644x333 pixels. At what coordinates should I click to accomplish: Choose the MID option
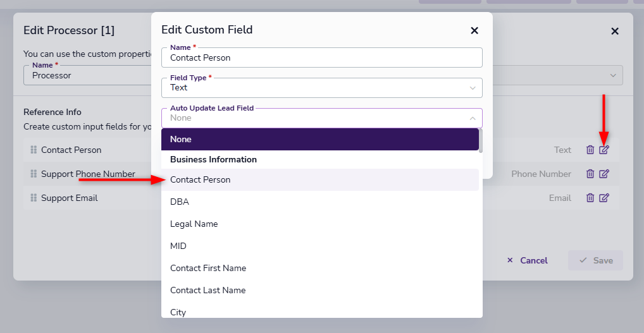[x=319, y=246]
